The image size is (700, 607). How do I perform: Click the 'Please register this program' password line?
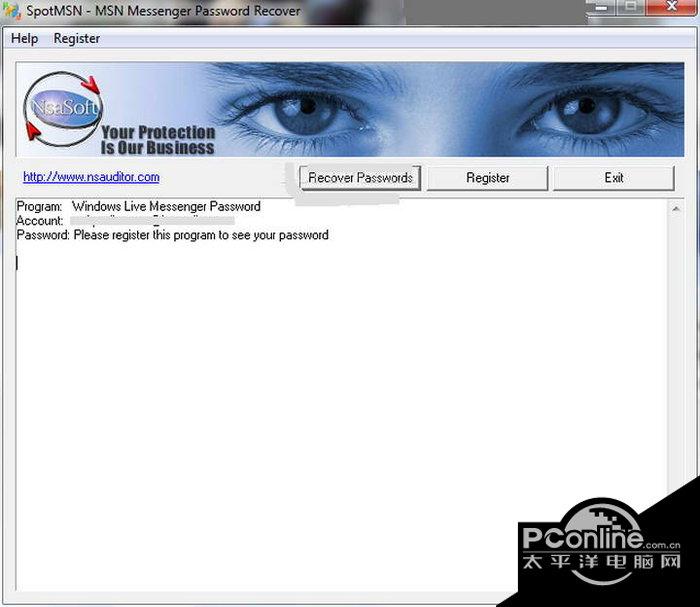click(172, 235)
